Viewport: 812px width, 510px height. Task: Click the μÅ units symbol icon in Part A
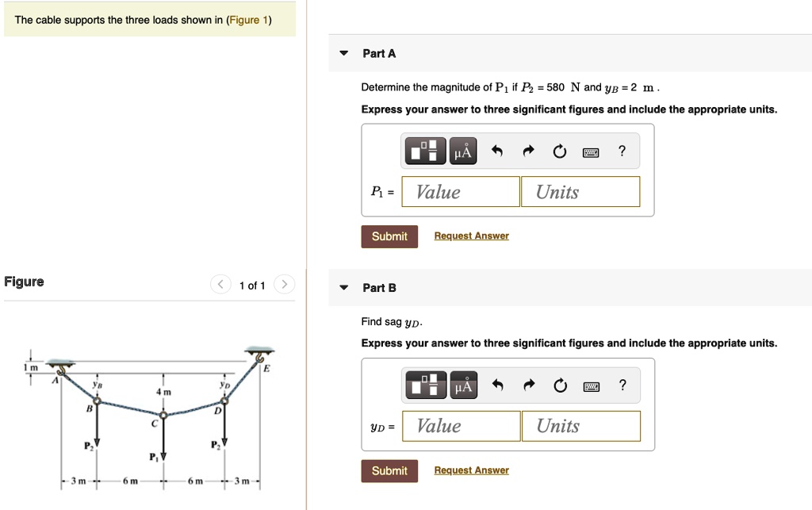pos(463,151)
